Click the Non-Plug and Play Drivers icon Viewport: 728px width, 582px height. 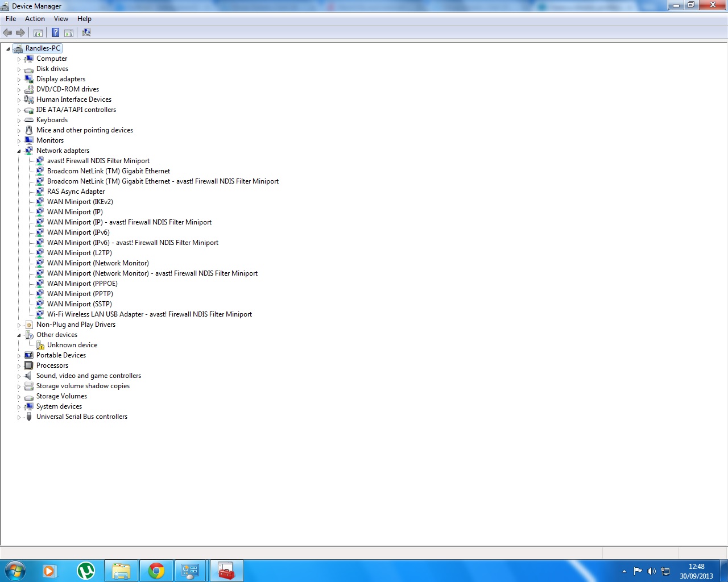point(29,325)
